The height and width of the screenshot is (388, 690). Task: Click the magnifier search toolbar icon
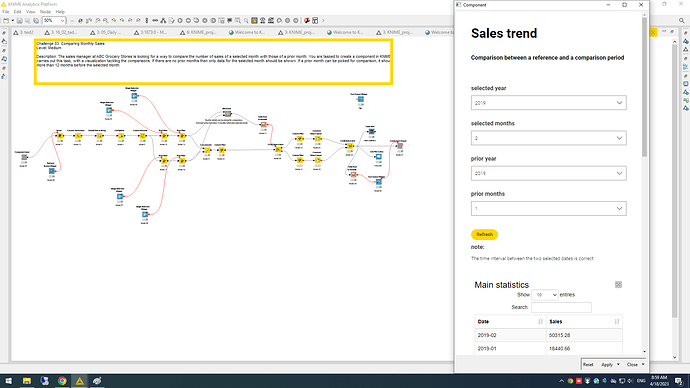tap(246, 21)
